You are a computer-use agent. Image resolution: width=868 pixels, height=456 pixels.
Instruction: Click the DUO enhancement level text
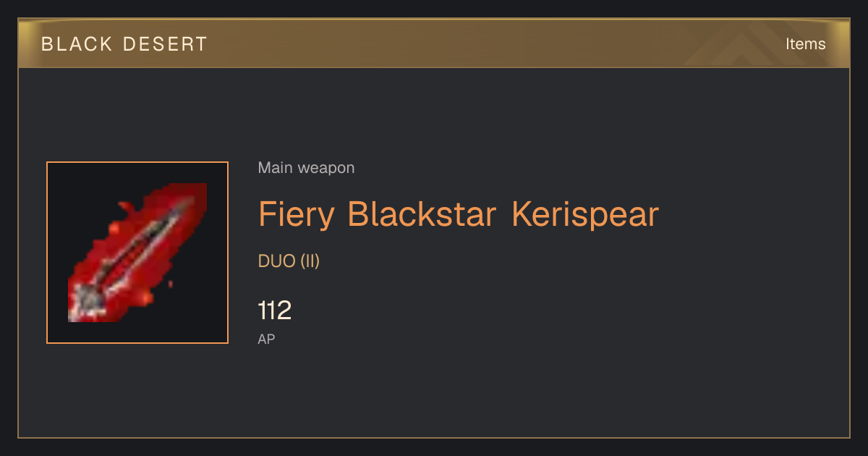[277, 261]
